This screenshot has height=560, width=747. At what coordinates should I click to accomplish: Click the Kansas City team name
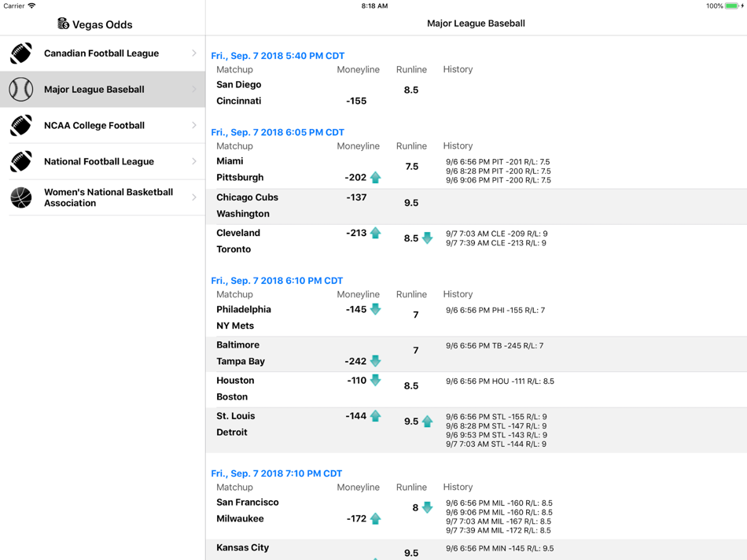pyautogui.click(x=242, y=547)
